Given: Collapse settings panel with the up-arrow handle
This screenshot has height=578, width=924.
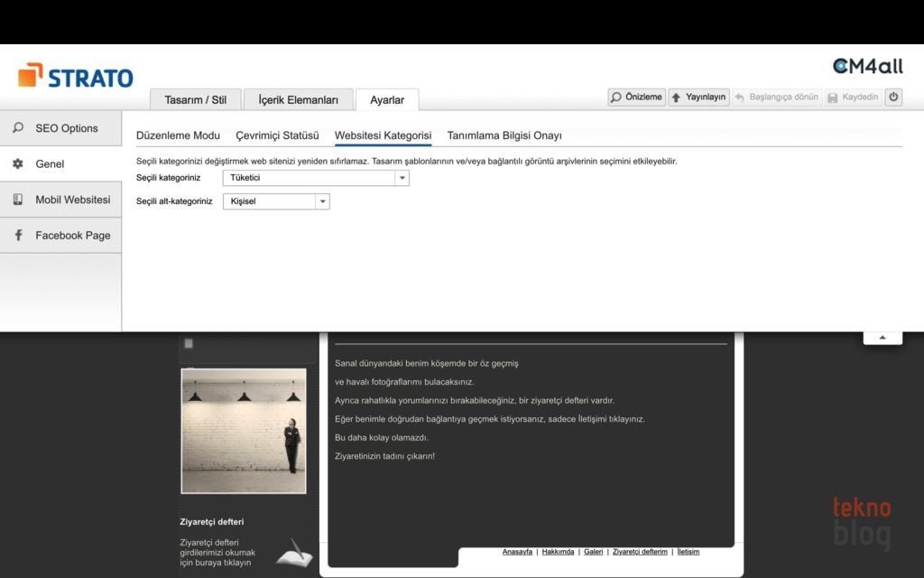Looking at the screenshot, I should pos(882,338).
